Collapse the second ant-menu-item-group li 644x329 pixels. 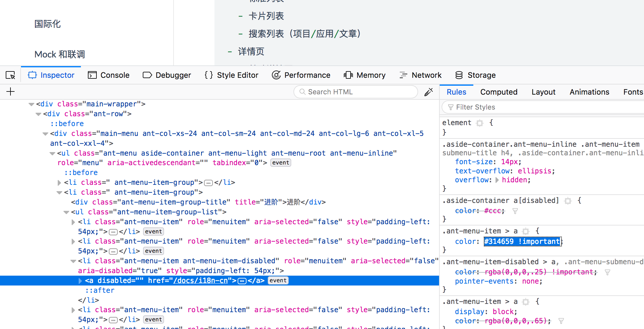click(x=59, y=192)
